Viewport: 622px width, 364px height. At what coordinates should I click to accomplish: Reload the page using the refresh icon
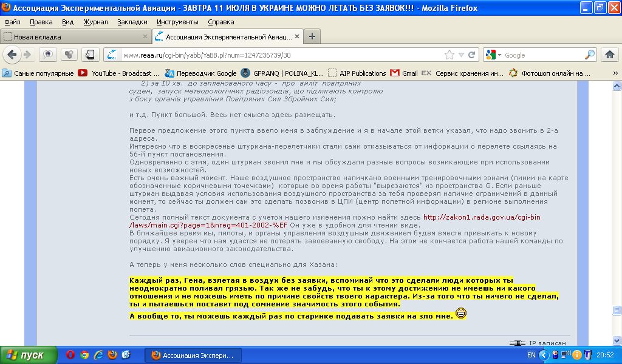pyautogui.click(x=472, y=55)
